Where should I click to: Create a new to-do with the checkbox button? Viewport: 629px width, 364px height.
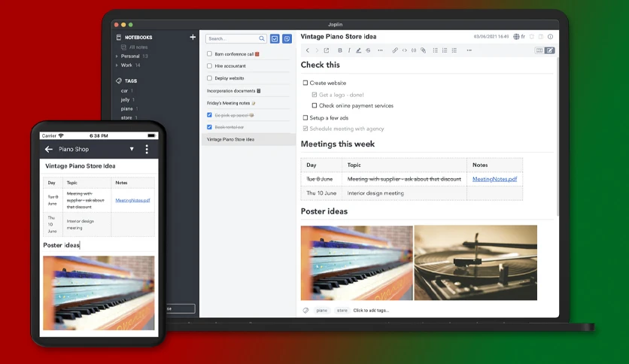(x=275, y=39)
